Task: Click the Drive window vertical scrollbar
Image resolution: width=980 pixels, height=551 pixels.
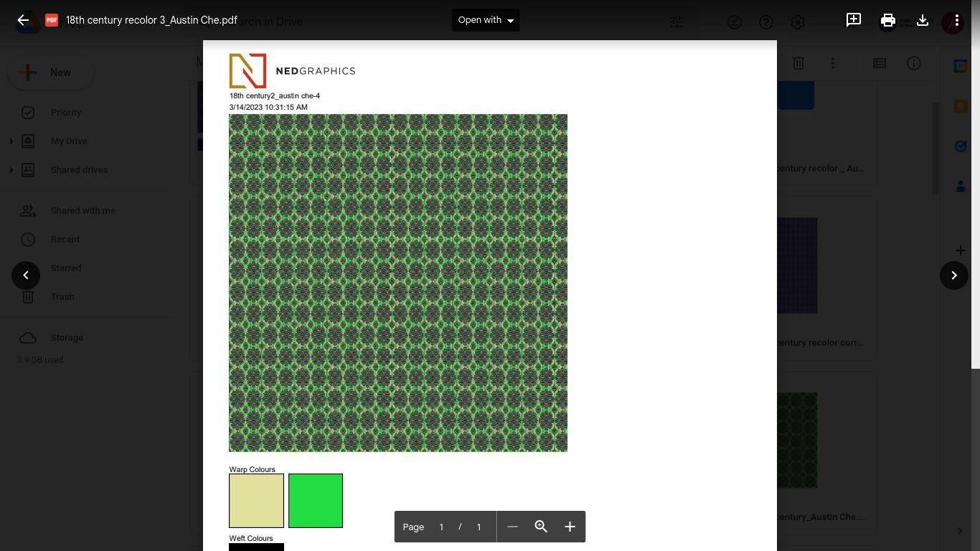Action: point(935,149)
